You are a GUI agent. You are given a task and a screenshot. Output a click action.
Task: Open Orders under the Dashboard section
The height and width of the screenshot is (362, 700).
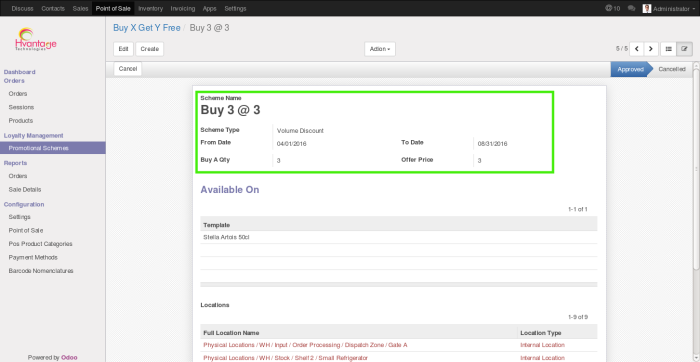coord(18,94)
